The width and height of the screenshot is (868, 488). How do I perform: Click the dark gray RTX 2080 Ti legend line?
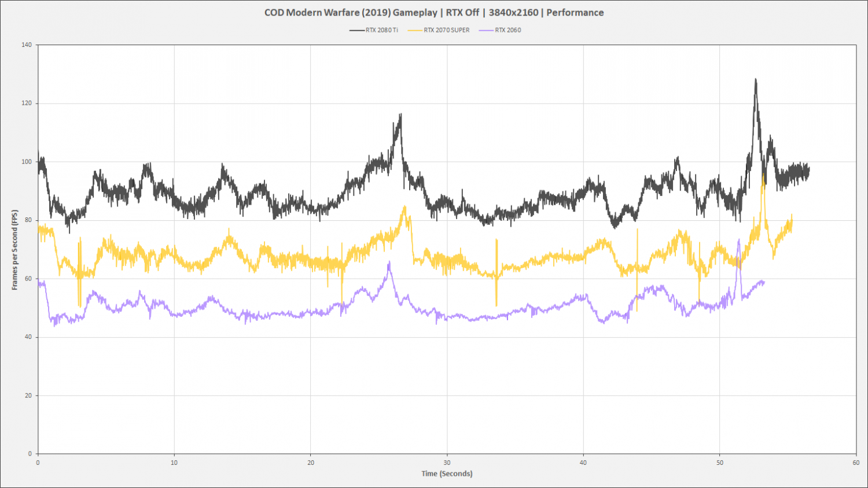point(357,30)
